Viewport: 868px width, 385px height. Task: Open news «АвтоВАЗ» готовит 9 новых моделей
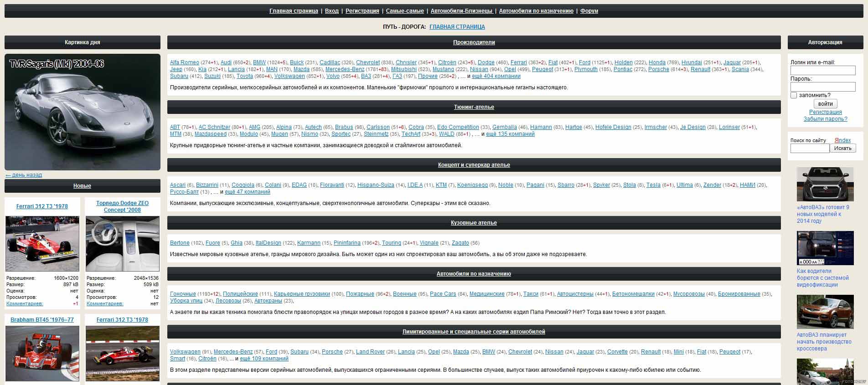tap(823, 214)
